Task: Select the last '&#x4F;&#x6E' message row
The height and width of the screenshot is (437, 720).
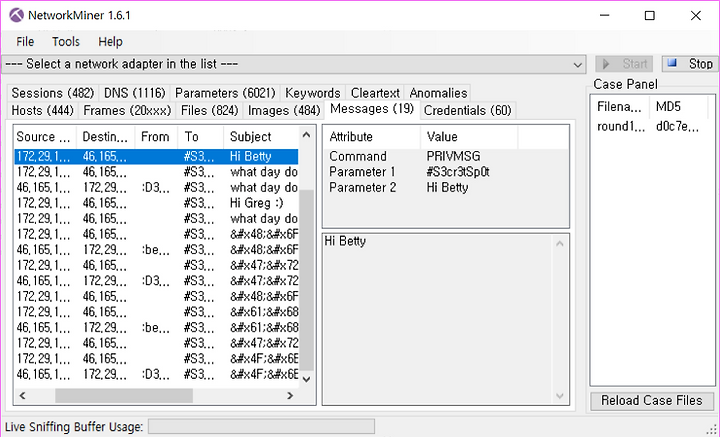Action: click(156, 375)
